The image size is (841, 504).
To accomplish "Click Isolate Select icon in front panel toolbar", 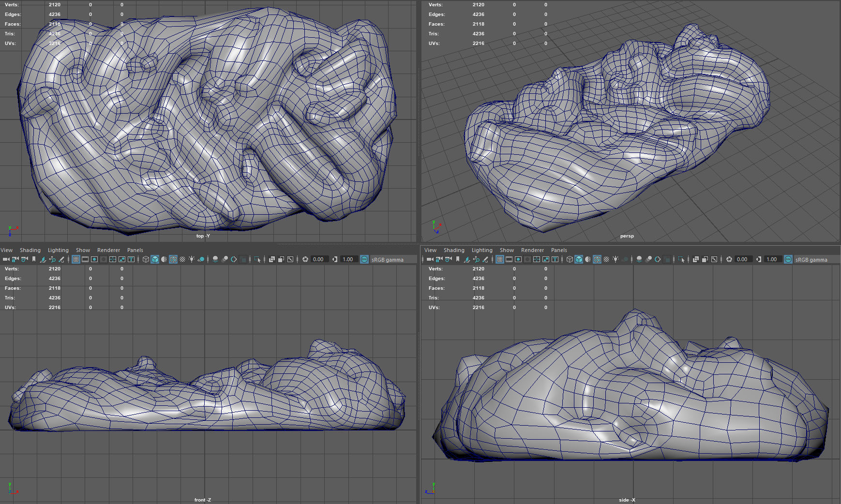I will point(257,259).
